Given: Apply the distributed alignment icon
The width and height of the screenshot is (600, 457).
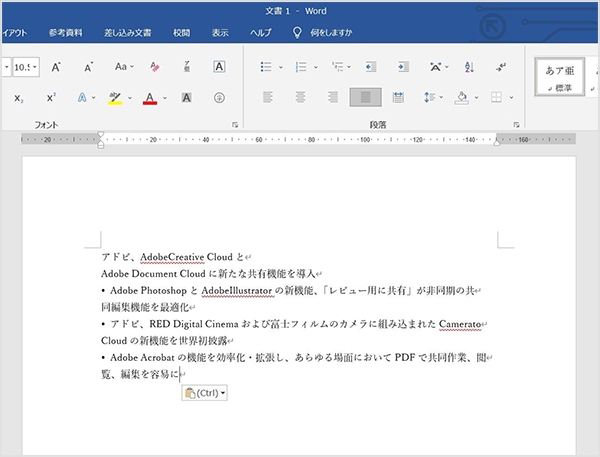Looking at the screenshot, I should tap(398, 97).
